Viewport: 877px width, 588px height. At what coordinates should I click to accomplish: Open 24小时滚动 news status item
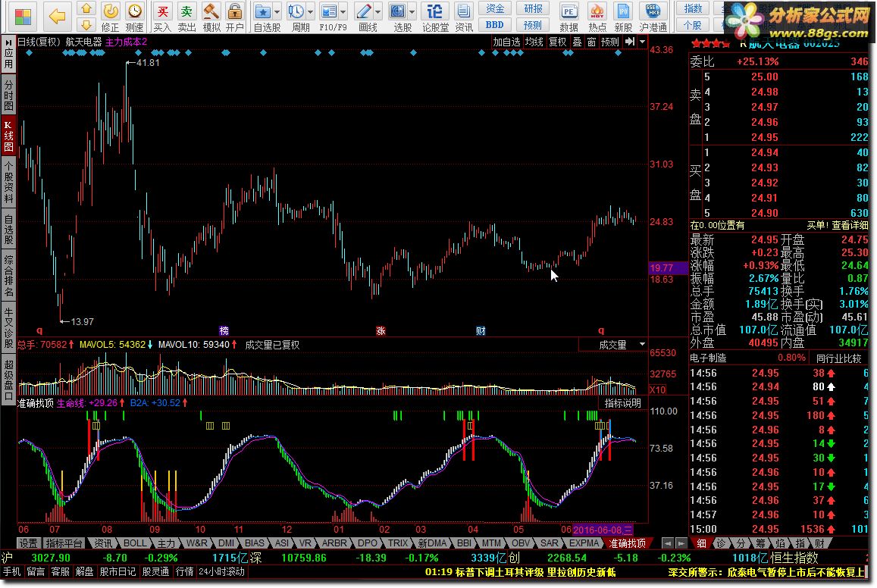(222, 572)
